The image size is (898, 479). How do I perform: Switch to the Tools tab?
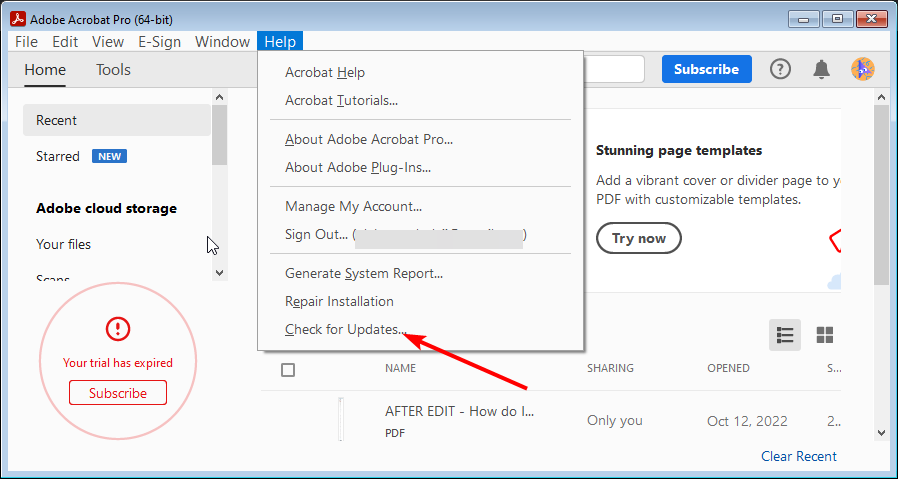click(x=113, y=70)
